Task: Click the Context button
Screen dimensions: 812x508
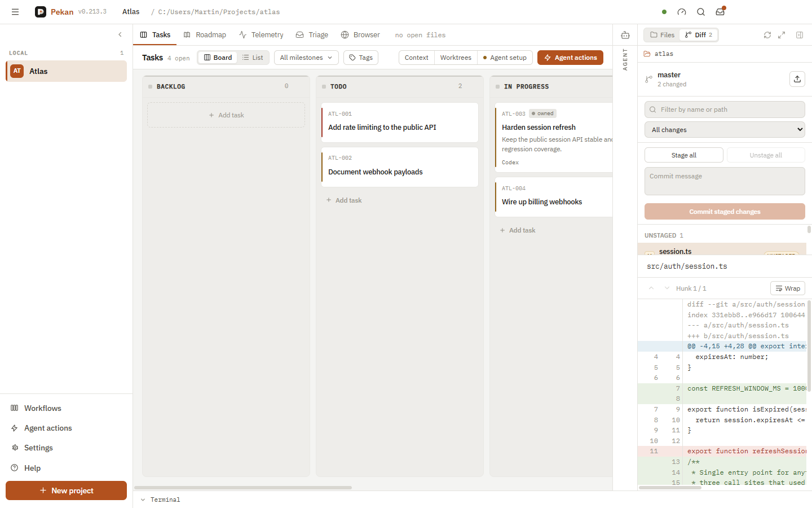Action: click(417, 58)
